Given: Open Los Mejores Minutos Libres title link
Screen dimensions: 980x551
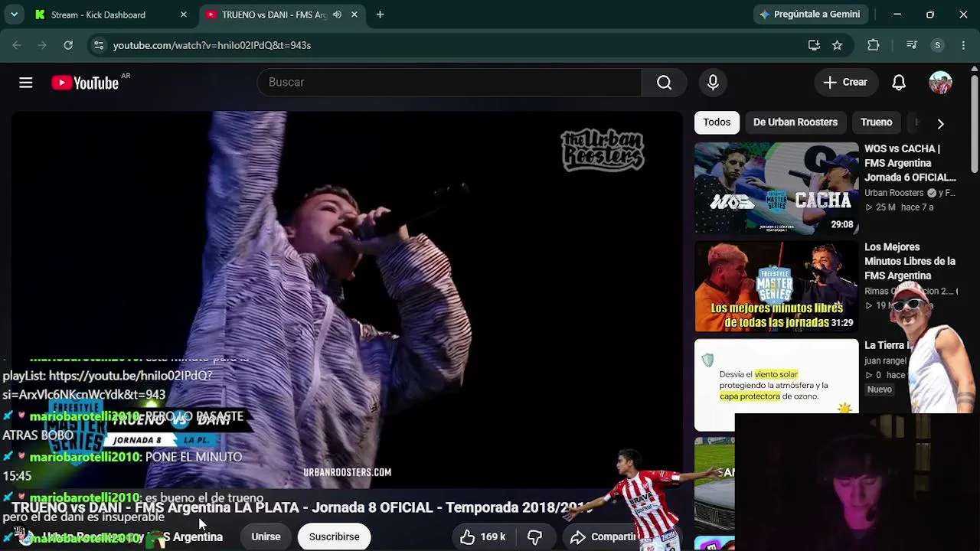Looking at the screenshot, I should (910, 262).
